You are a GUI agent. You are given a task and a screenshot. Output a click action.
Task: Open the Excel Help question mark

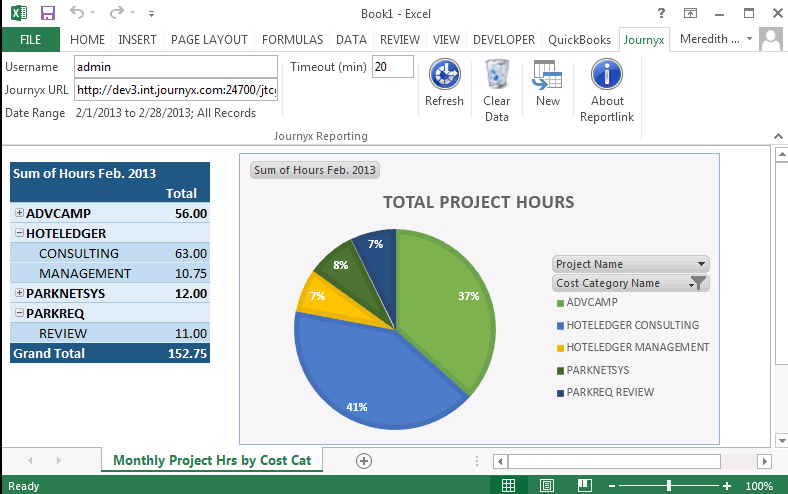[x=661, y=13]
